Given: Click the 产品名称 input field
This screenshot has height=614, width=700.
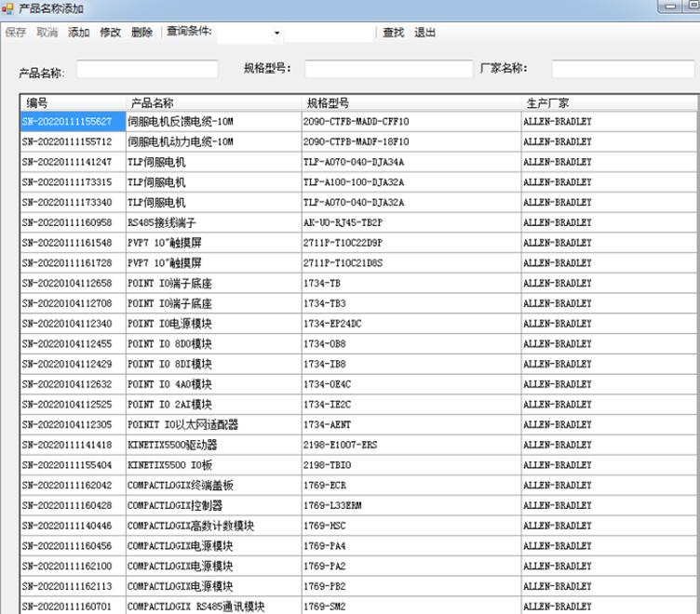Looking at the screenshot, I should (x=147, y=69).
